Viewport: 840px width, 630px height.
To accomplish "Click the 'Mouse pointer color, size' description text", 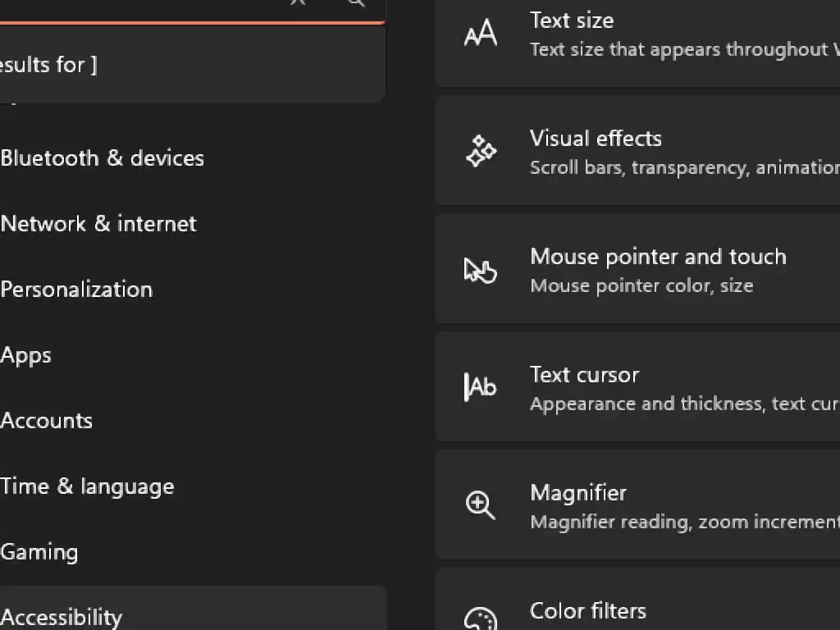I will point(641,286).
